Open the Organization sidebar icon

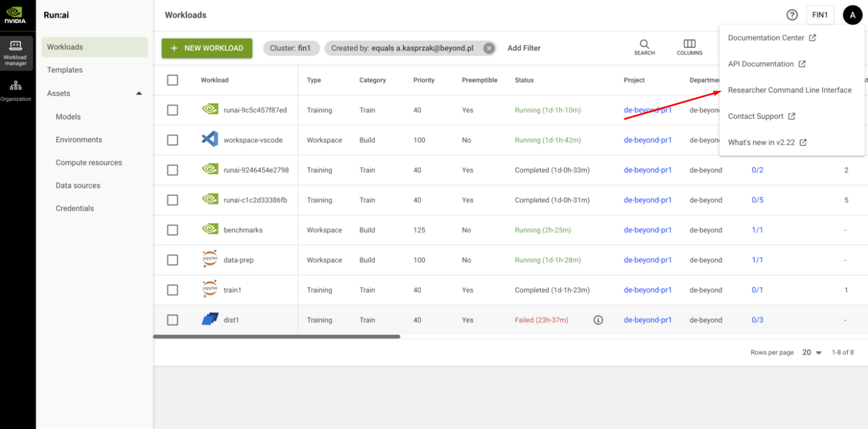click(16, 91)
